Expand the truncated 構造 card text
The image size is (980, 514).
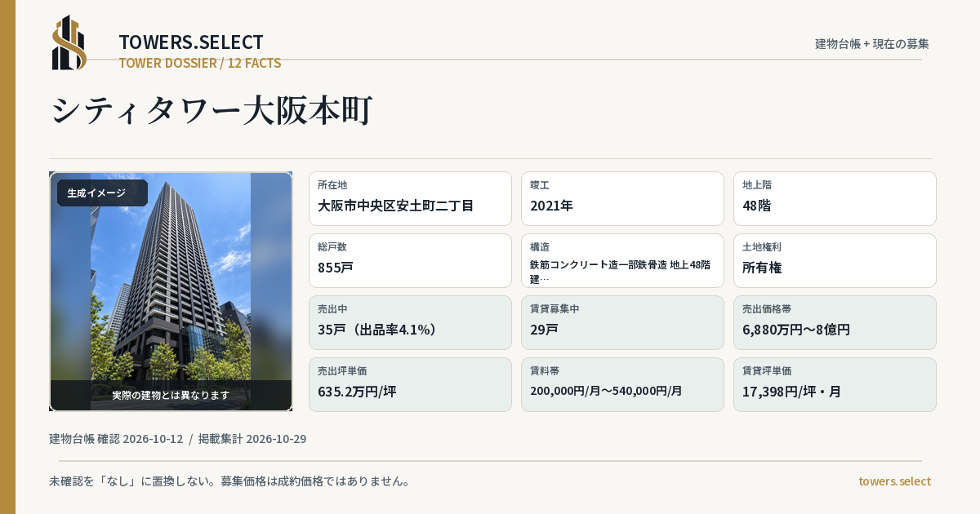pyautogui.click(x=622, y=260)
